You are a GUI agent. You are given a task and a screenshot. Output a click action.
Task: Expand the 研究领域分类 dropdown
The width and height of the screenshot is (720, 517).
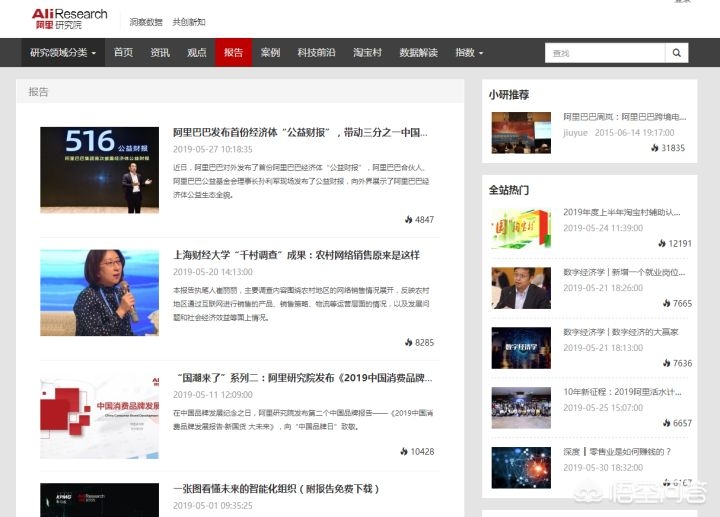pos(63,53)
